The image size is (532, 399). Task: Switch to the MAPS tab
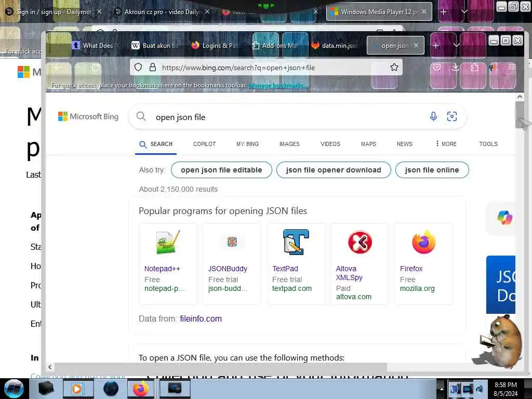tap(368, 144)
